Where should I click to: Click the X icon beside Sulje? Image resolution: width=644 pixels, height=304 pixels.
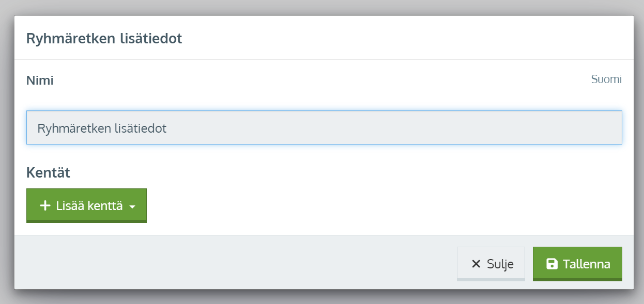[x=476, y=264]
